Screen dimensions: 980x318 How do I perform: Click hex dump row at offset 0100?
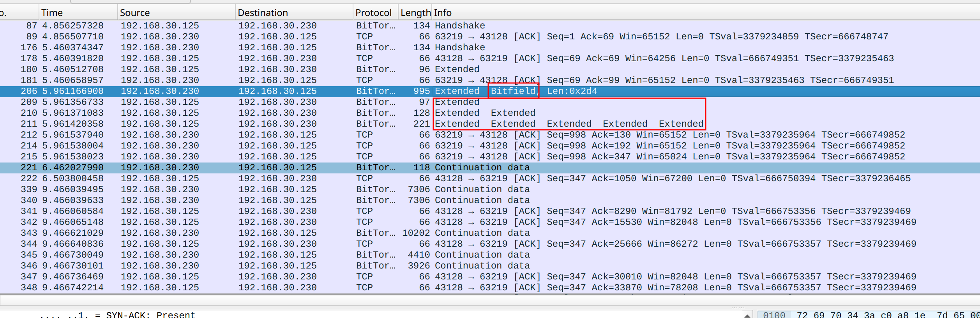click(774, 314)
